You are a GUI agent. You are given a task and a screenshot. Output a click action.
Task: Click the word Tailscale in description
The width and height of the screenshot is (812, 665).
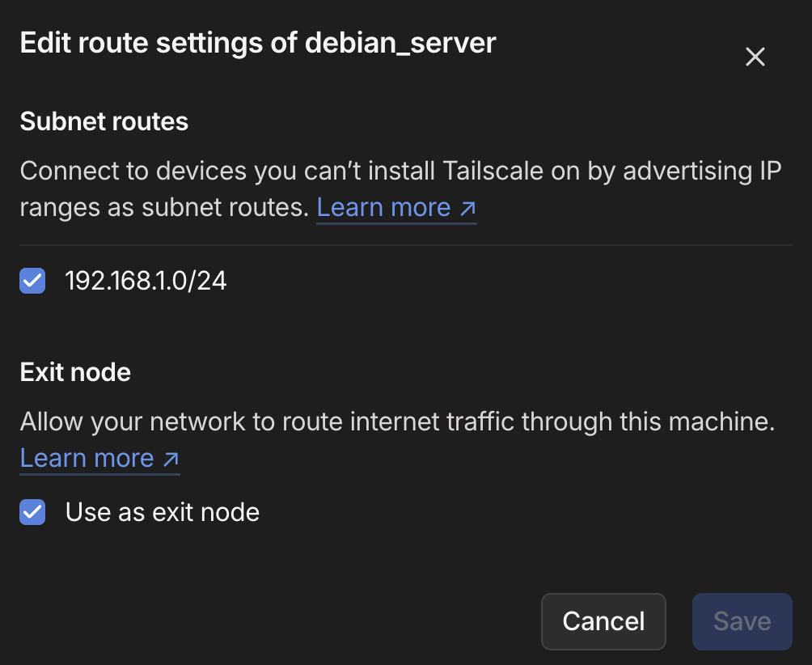click(493, 172)
